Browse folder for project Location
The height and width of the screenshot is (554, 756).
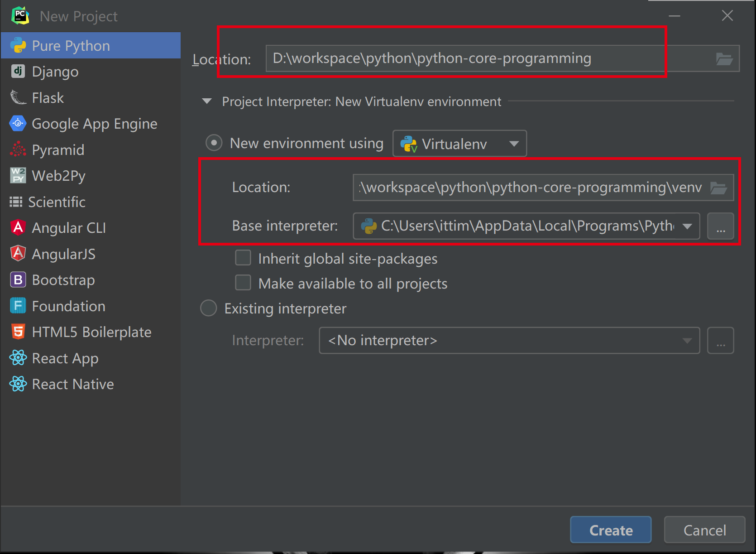point(724,59)
